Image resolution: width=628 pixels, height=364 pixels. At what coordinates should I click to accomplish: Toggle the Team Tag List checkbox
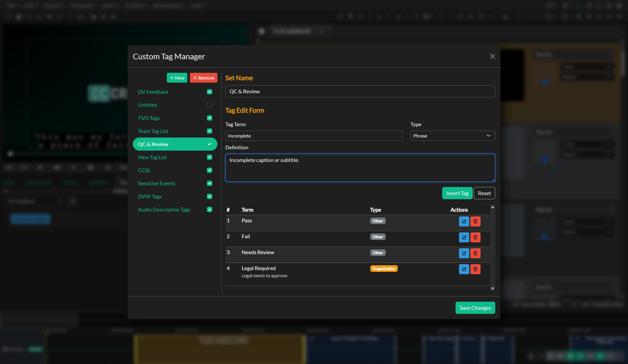[x=209, y=131]
